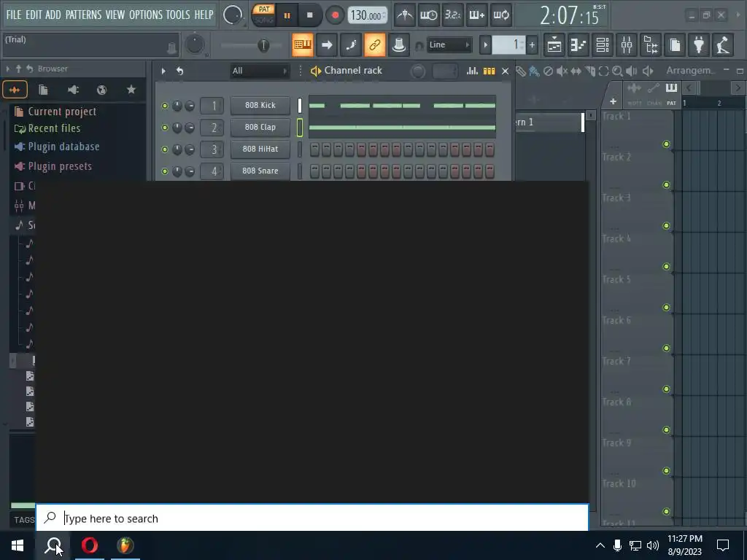
Task: Click the pattern number 1 box
Action: pyautogui.click(x=508, y=45)
